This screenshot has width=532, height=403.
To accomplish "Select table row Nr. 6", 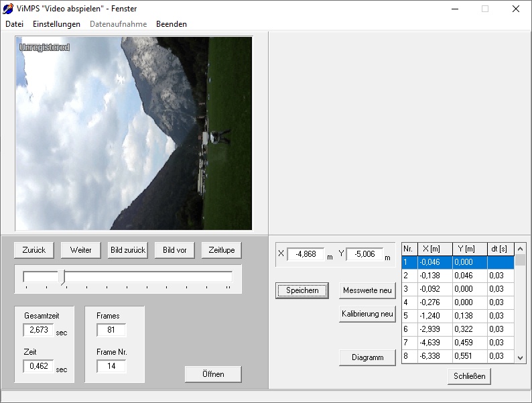I will point(458,329).
